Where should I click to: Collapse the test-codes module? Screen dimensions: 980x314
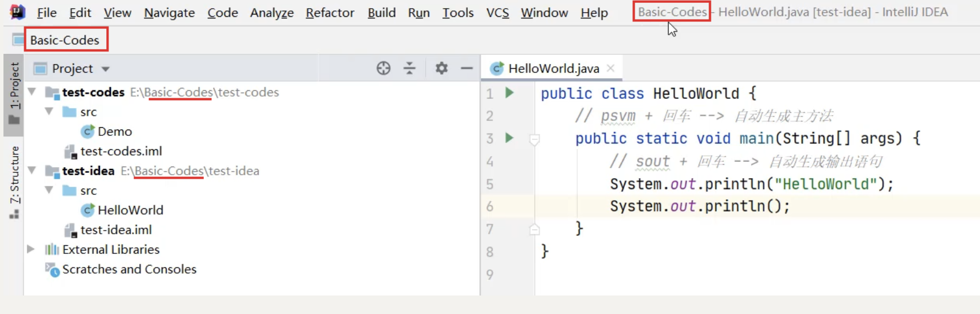point(32,92)
